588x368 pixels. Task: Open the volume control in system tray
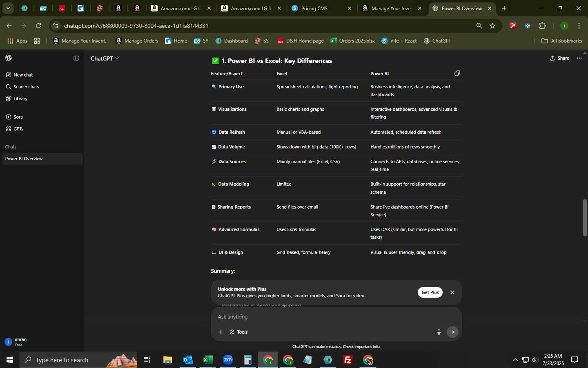click(x=535, y=360)
